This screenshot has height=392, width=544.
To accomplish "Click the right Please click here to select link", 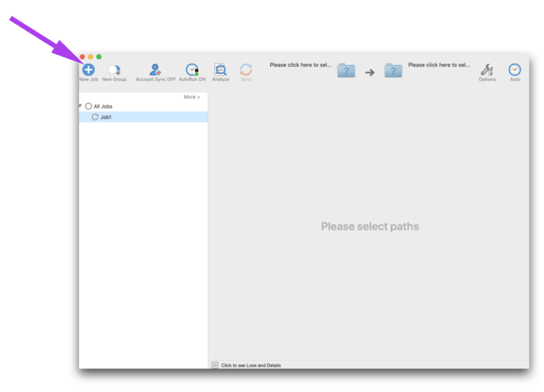I will click(x=439, y=65).
